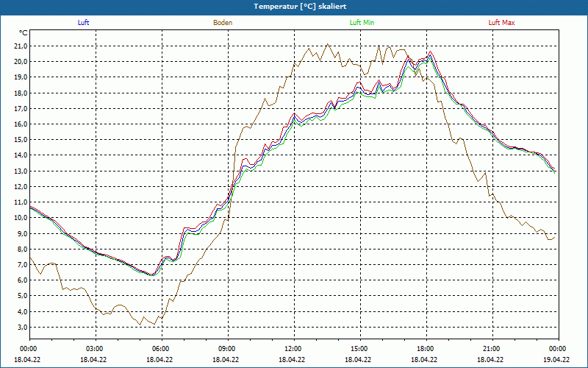
Task: Click the 3,0 y-axis value
Action: pyautogui.click(x=21, y=327)
